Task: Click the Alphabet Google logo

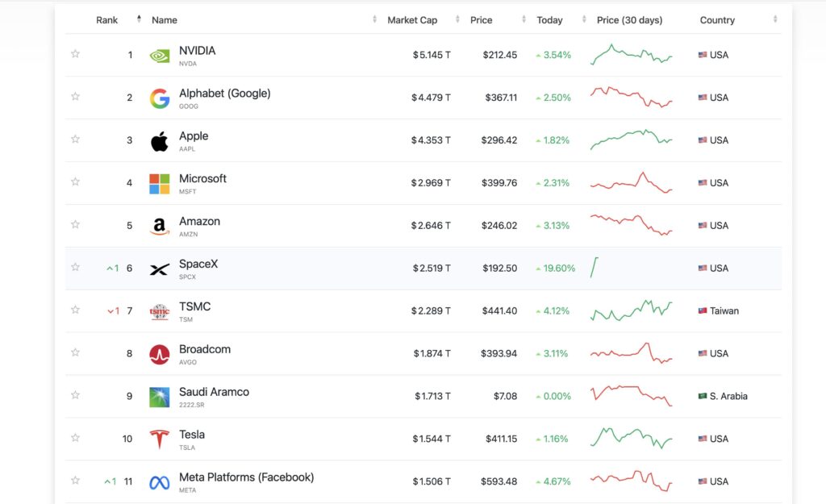Action: (159, 98)
